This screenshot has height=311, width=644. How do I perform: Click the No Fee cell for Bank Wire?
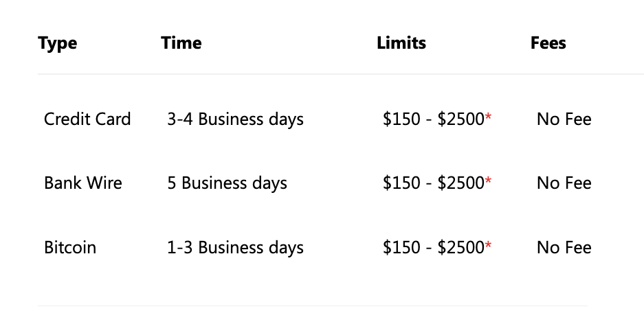point(564,183)
